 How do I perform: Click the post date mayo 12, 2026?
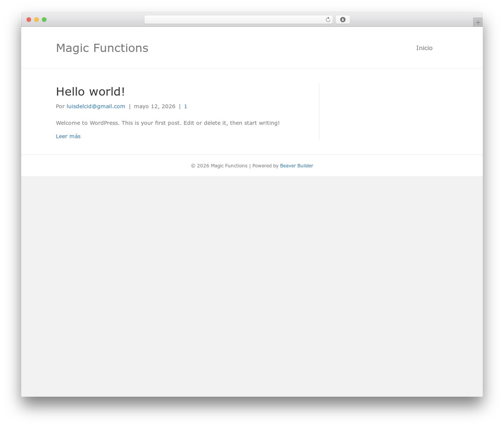[155, 106]
